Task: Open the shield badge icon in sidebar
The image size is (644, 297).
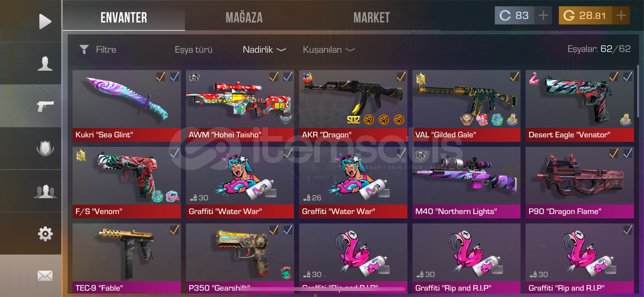Action: 45,149
